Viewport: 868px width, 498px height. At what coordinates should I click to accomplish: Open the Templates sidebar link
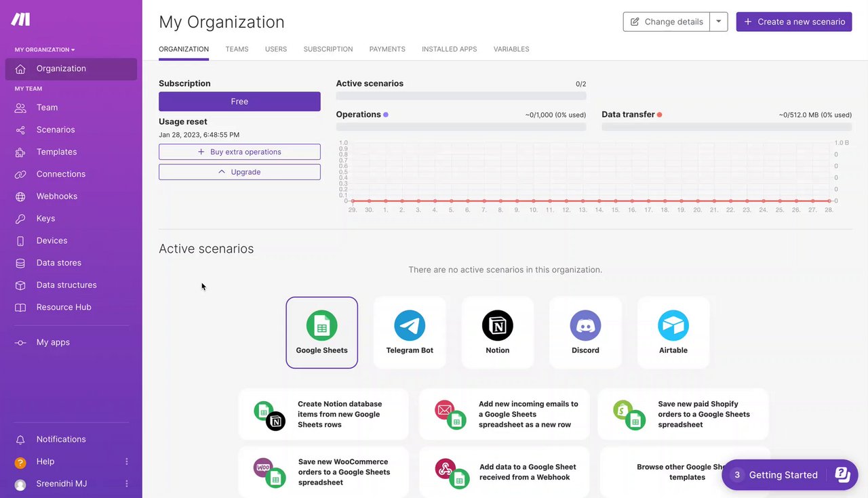point(71,152)
